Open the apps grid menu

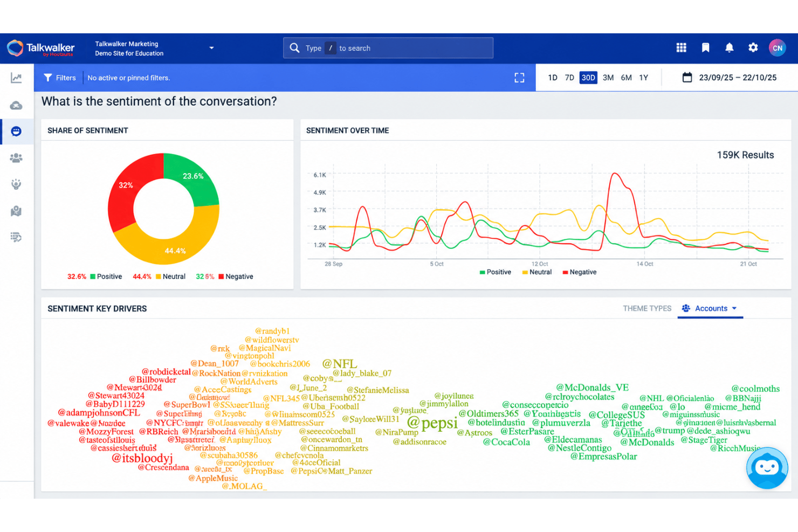682,48
